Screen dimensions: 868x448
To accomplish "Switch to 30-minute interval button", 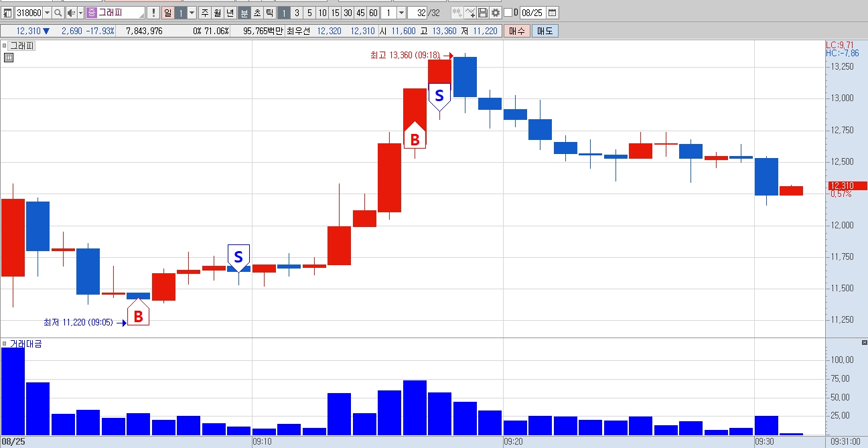I will pyautogui.click(x=348, y=13).
